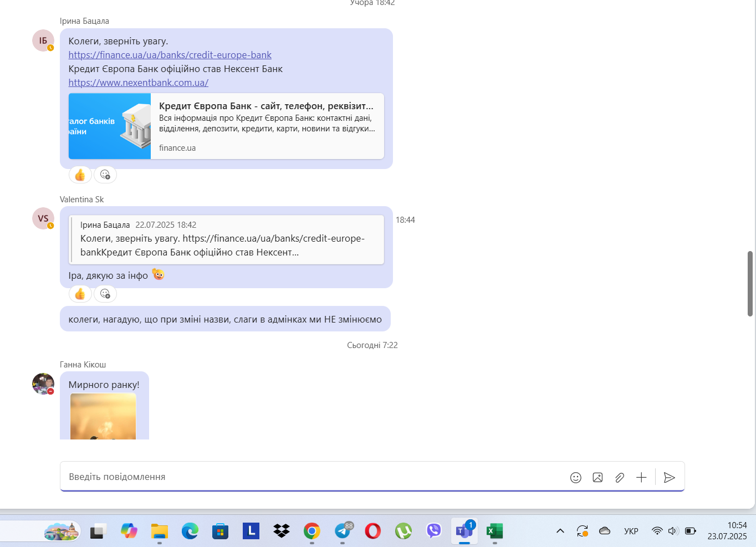The width and height of the screenshot is (756, 547).
Task: Open Viber from the taskbar
Action: 433,531
